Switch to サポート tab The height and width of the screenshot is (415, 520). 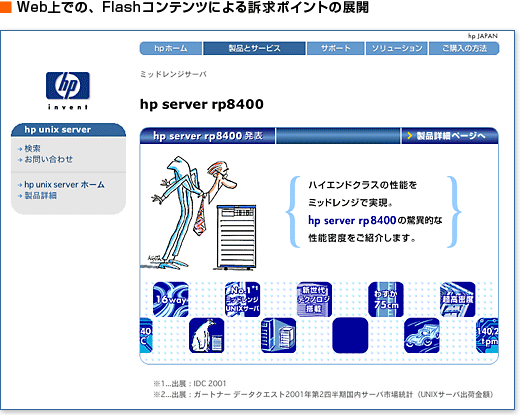click(x=335, y=48)
